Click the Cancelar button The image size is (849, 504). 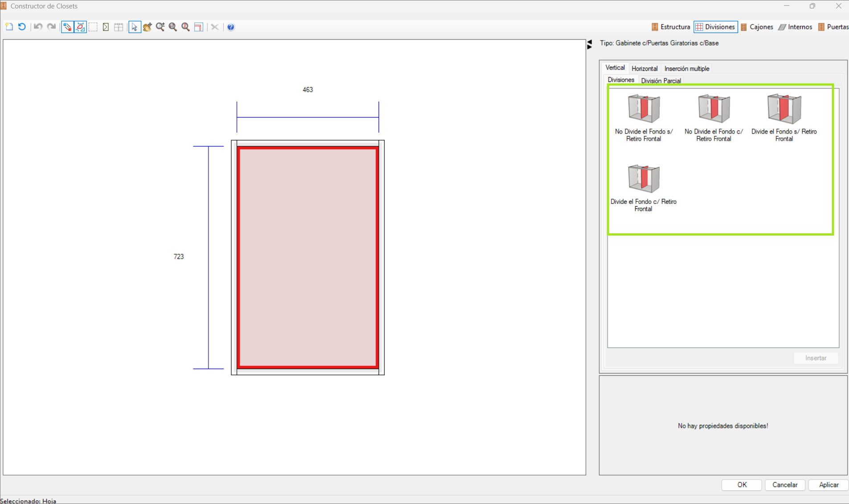point(785,485)
